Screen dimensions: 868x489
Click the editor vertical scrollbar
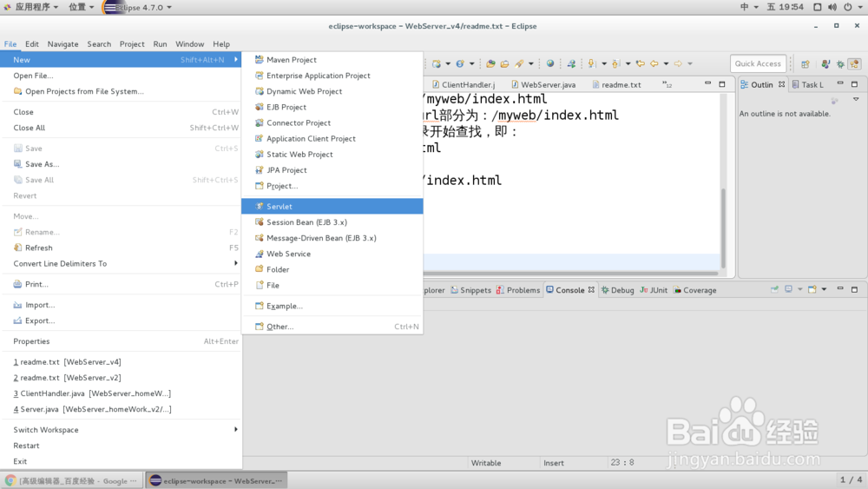pos(723,228)
